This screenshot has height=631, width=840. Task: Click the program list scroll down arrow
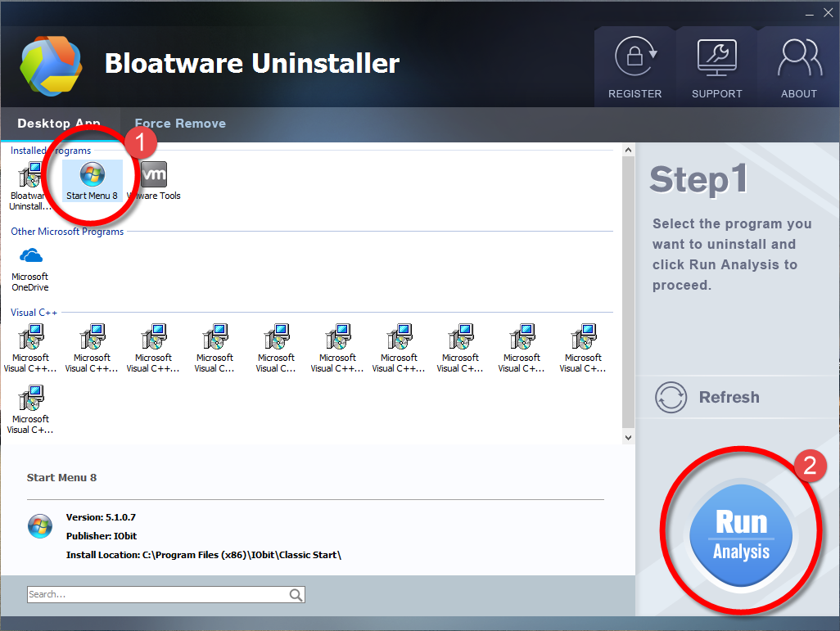(629, 437)
